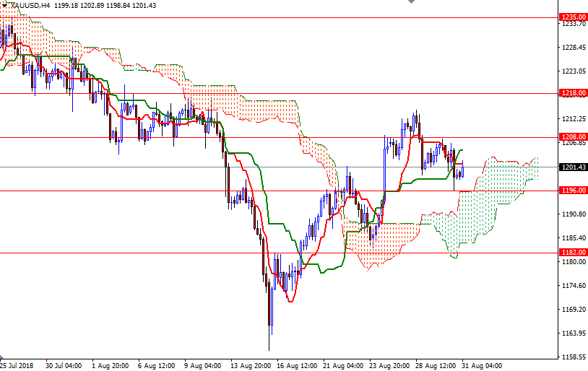Click the gray triangle marker at bottom-left
Screen dimensions: 588x371
pyautogui.click(x=3, y=359)
